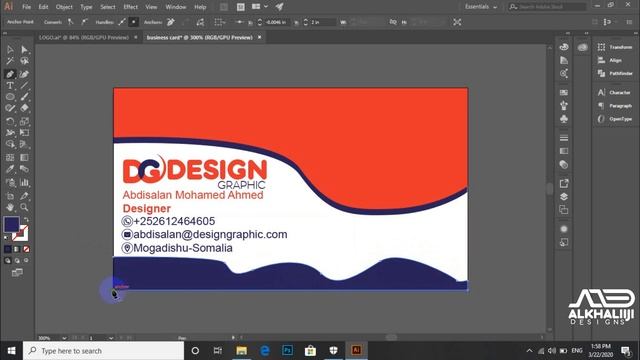Open the Color panel icon
640x360 pixels.
[x=564, y=47]
